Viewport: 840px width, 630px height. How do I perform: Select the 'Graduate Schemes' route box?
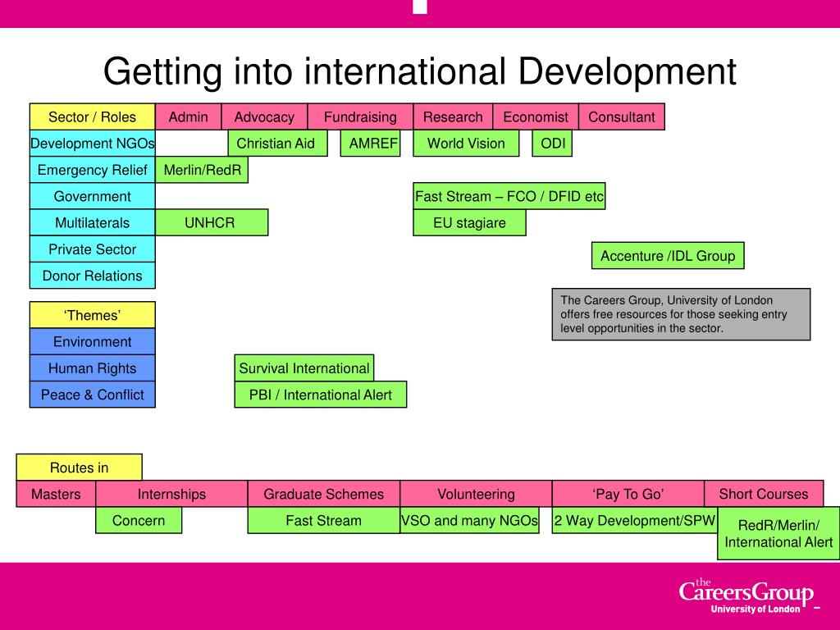[324, 494]
